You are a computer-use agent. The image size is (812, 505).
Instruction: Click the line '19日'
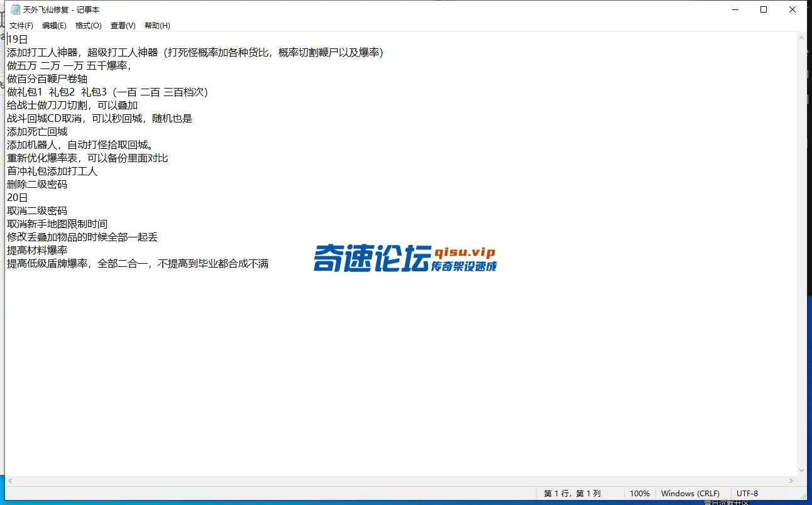(x=18, y=39)
